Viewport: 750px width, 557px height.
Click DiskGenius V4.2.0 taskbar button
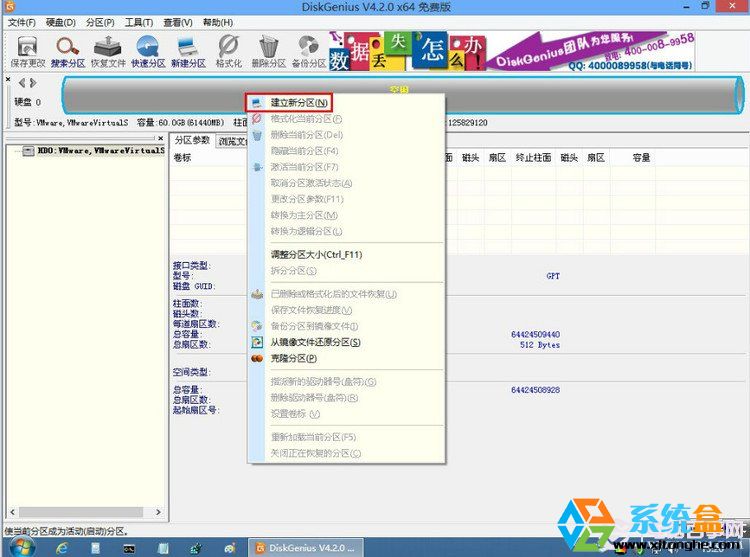click(x=306, y=548)
